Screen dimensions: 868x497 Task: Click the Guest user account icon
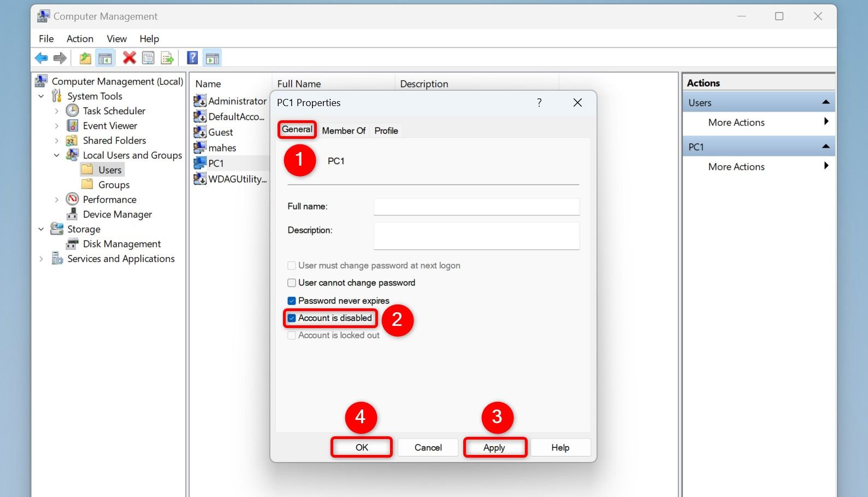point(200,132)
